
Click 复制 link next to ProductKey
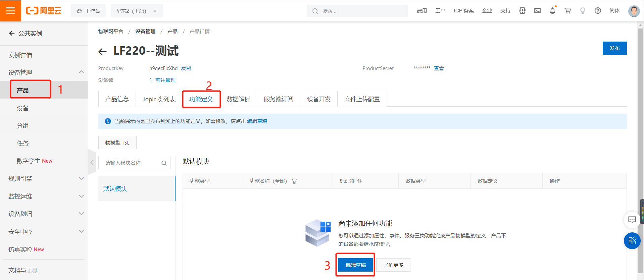pos(186,68)
